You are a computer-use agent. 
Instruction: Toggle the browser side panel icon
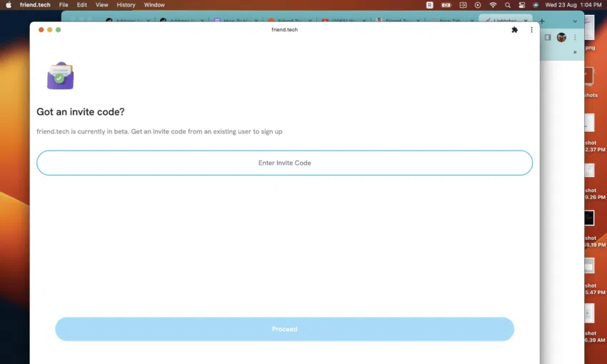tap(548, 37)
